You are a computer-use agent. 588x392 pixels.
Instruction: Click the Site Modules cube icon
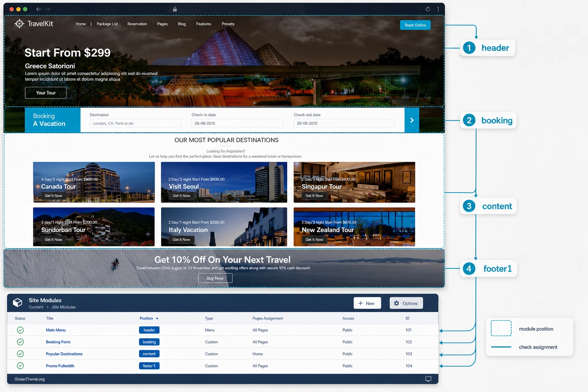click(x=18, y=303)
